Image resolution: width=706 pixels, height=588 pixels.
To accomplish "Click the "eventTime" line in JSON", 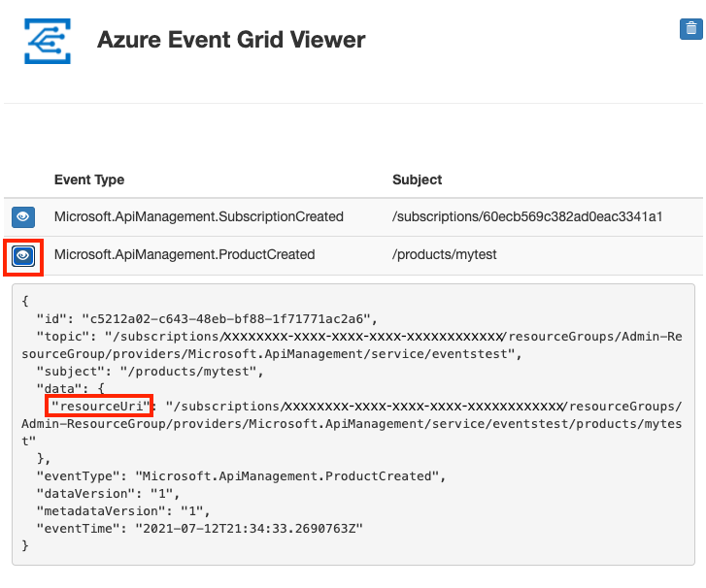I will (199, 528).
